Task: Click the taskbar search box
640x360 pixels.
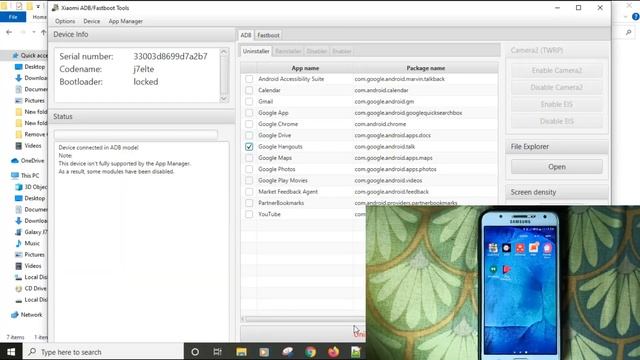Action: coord(104,351)
